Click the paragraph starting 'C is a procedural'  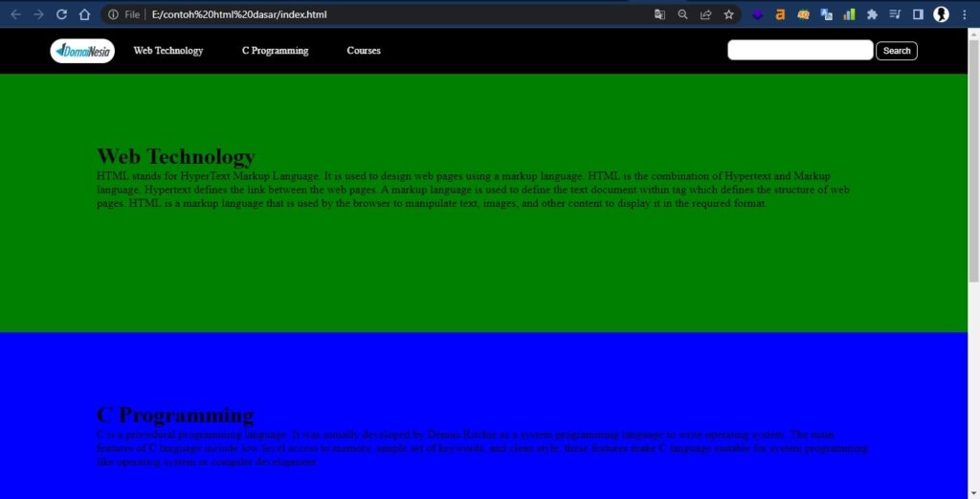[482, 447]
